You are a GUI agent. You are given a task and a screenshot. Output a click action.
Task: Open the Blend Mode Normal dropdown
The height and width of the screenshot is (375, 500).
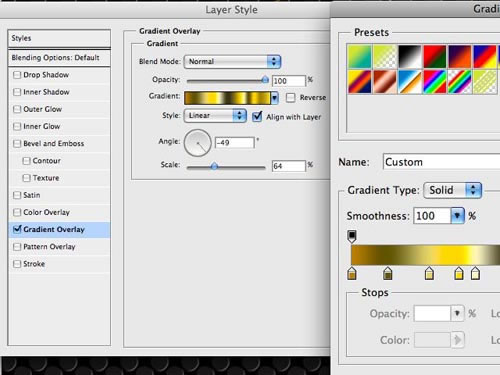point(232,62)
